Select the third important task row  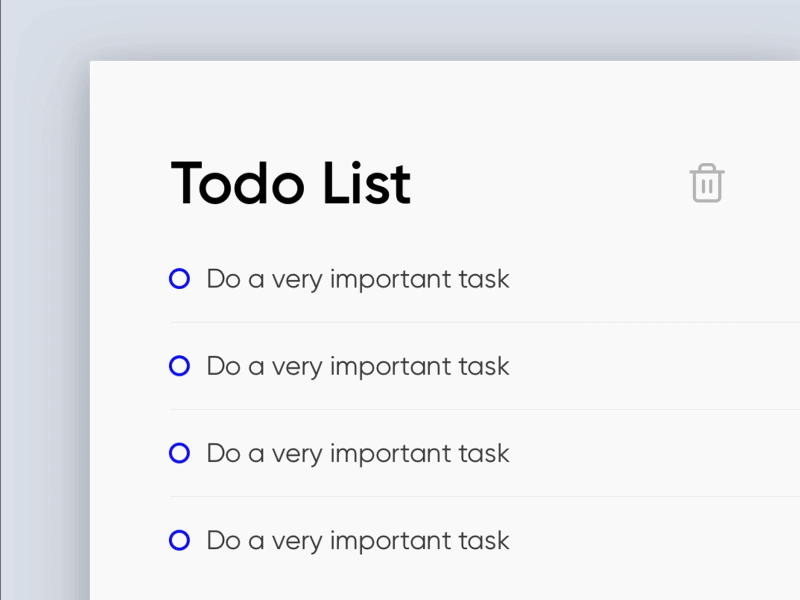357,453
